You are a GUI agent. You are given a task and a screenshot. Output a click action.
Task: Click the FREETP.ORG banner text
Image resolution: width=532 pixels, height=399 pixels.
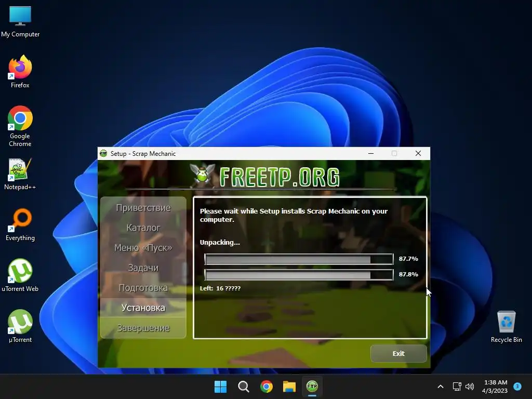(280, 177)
